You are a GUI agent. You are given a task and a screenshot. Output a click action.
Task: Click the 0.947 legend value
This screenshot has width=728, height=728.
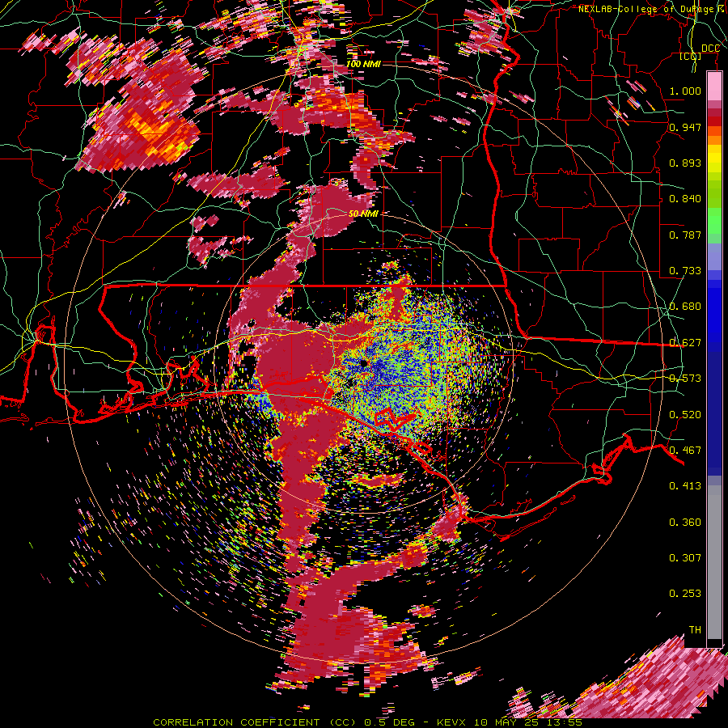click(685, 127)
